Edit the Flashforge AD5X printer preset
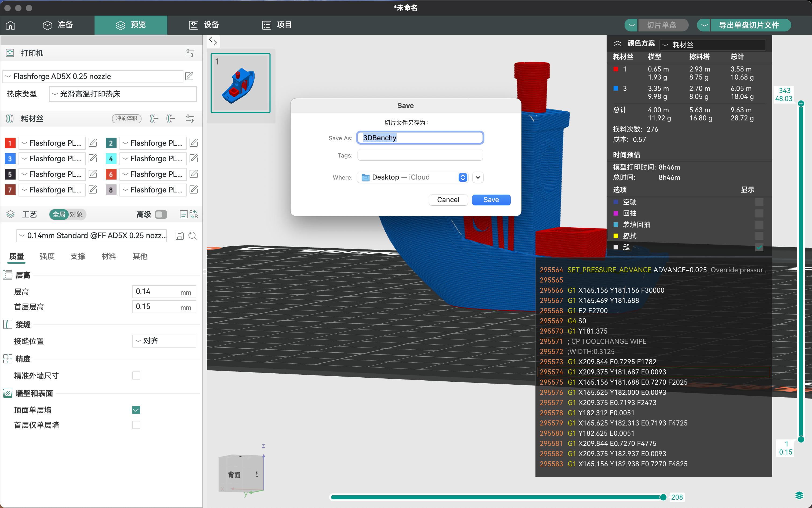 coord(190,76)
